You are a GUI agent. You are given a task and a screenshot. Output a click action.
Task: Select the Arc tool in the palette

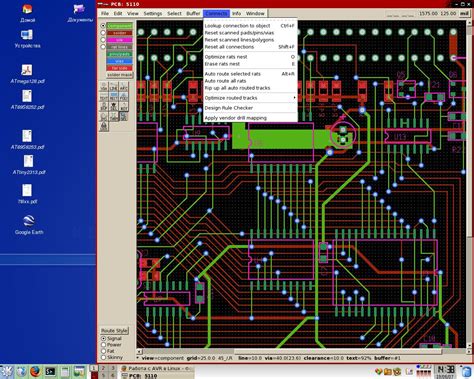pyautogui.click(x=123, y=87)
